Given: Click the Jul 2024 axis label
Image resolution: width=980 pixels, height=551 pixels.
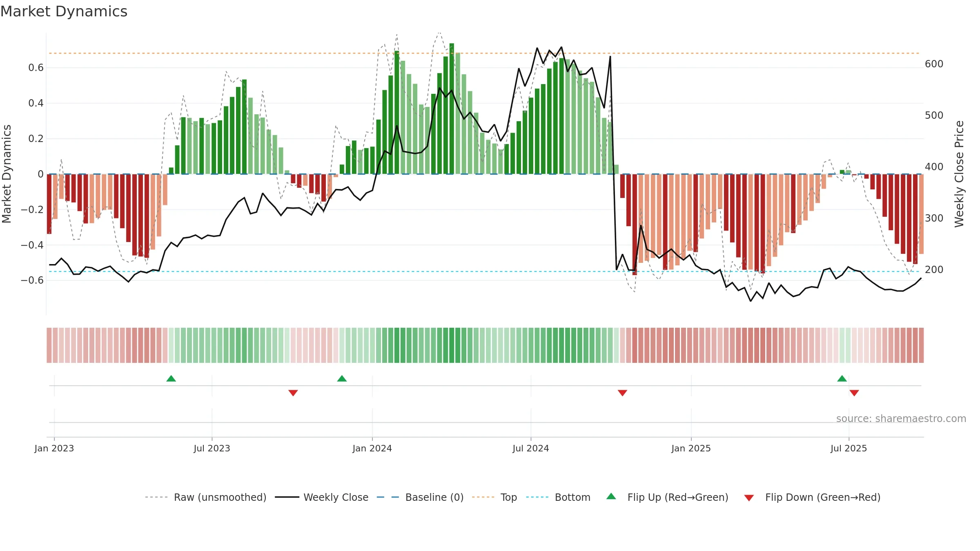Looking at the screenshot, I should (x=531, y=448).
